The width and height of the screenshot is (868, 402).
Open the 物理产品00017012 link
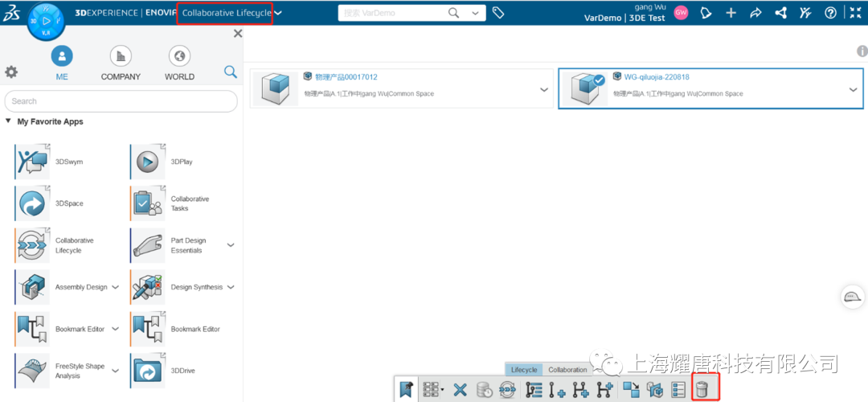pos(346,77)
